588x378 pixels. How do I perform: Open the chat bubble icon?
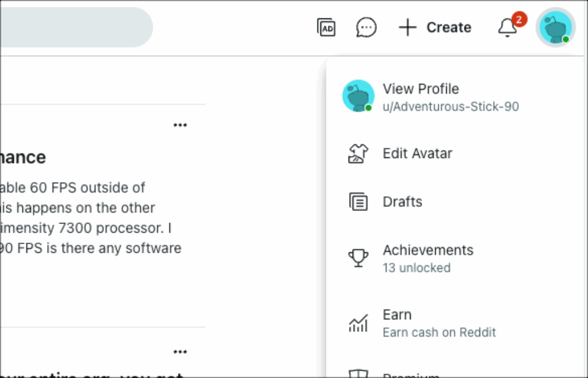(366, 28)
